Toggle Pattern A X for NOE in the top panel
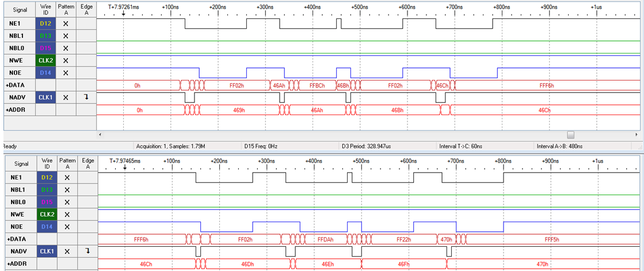 click(x=65, y=73)
